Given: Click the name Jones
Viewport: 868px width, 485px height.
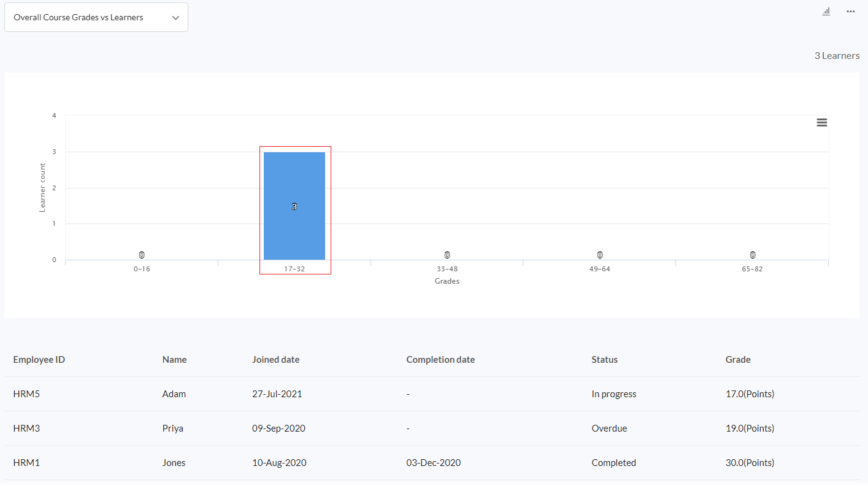Looking at the screenshot, I should point(174,462).
